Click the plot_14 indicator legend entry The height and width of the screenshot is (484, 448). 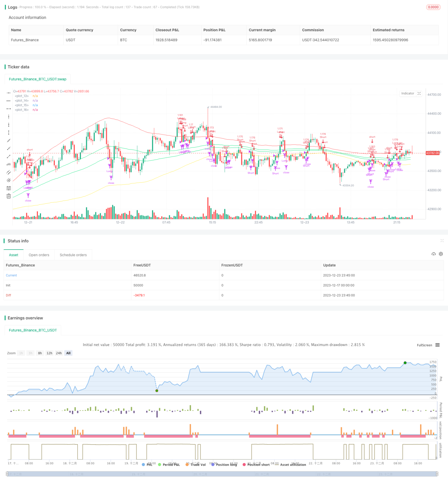click(x=26, y=101)
